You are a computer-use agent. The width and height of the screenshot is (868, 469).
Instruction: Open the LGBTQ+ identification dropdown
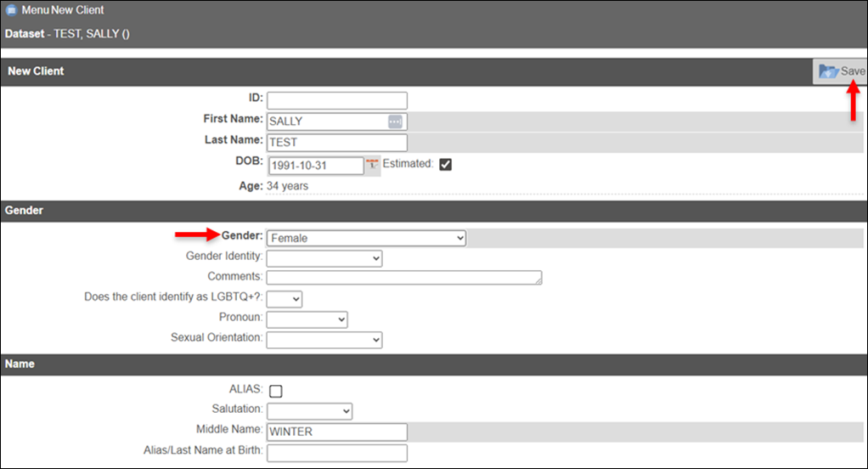point(285,298)
